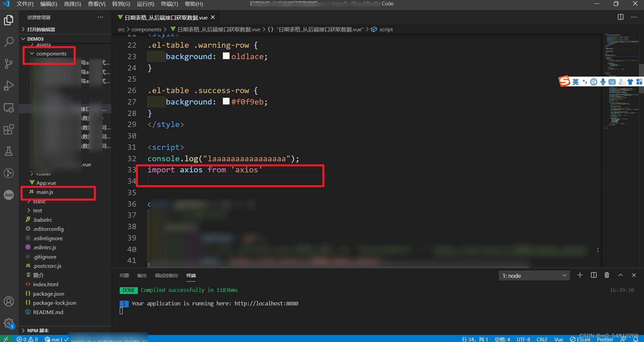This screenshot has width=644, height=342.
Task: Open the Search view in activity bar
Action: 9,42
